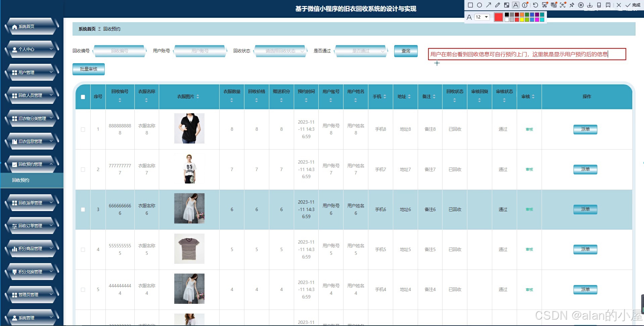The height and width of the screenshot is (326, 644).
Task: Pick the black color swatch
Action: 507,15
